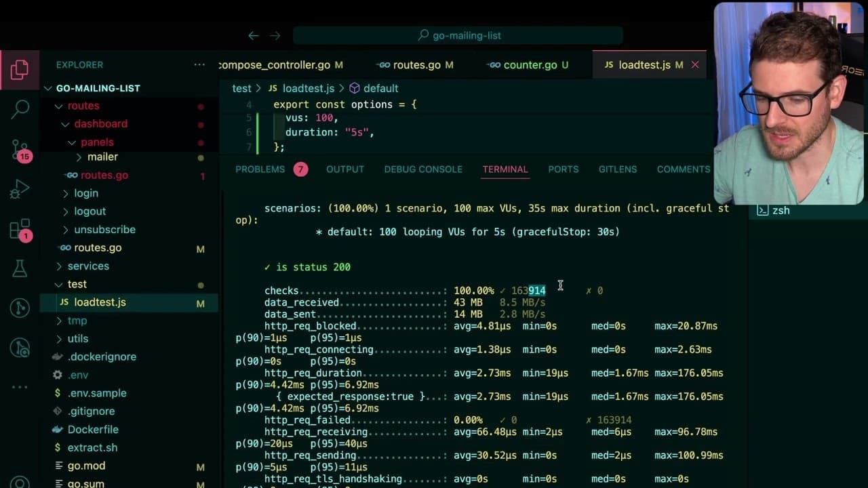
Task: Expand the unsubscribe folder
Action: click(x=129, y=229)
